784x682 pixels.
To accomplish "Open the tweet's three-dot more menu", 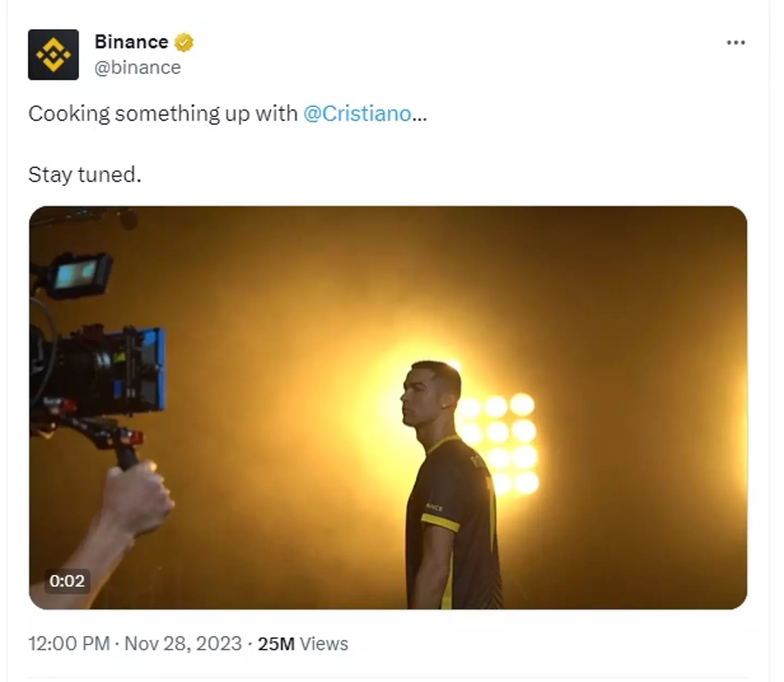I will [x=736, y=42].
